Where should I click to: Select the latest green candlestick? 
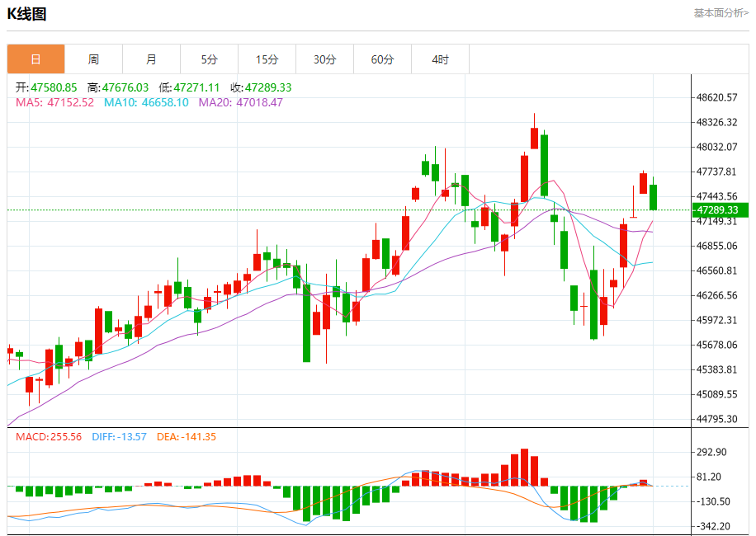click(x=654, y=197)
